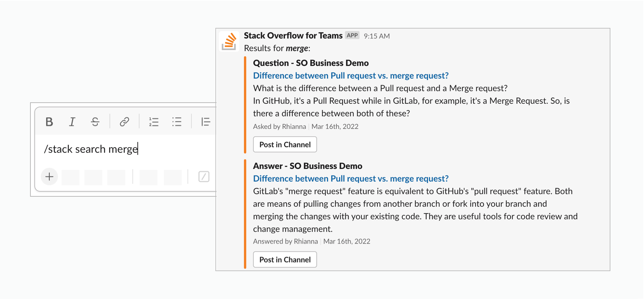Toggle bold formatting in message composer
The width and height of the screenshot is (644, 299).
point(49,122)
